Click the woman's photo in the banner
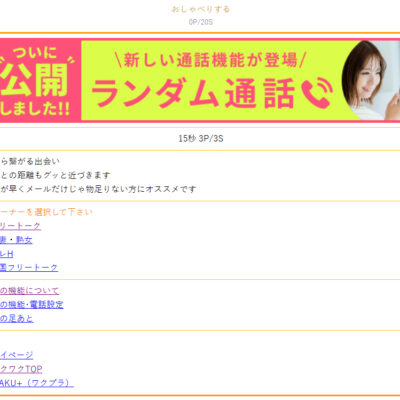The height and width of the screenshot is (400, 400). coord(371,80)
